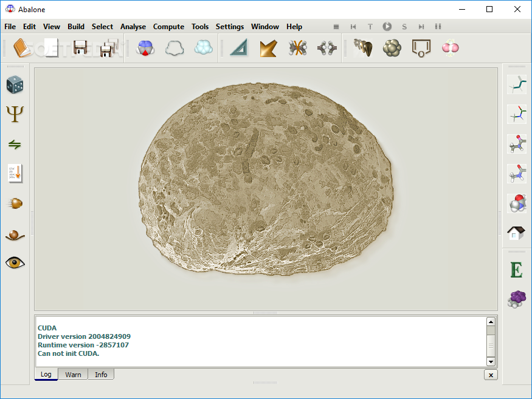The width and height of the screenshot is (532, 399).
Task: Click the ring with O structure icon
Action: (x=421, y=48)
